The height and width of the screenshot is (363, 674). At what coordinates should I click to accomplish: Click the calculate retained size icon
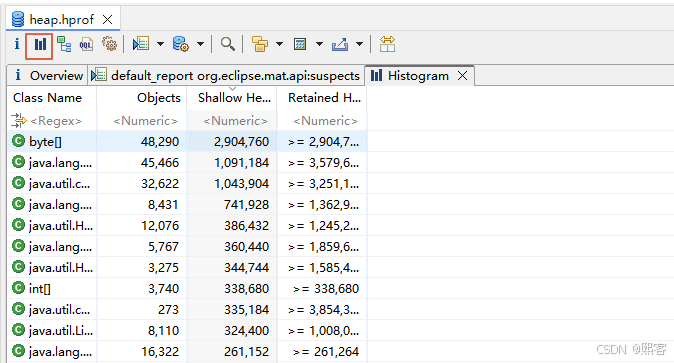(x=300, y=44)
